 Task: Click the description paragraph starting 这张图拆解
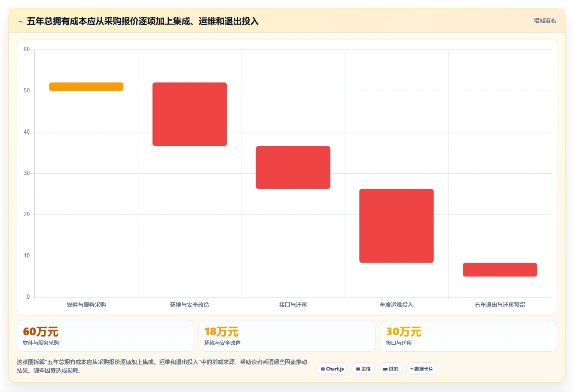point(162,366)
